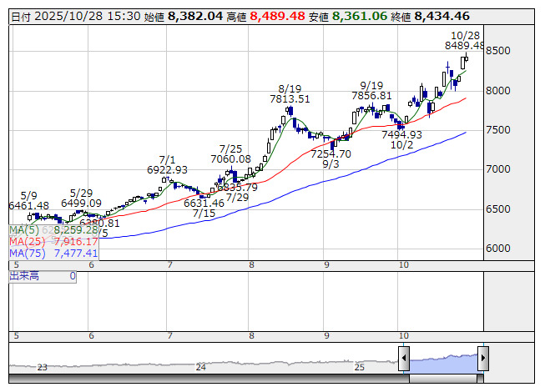Click month 10 on volume chart axis
The image size is (545, 392).
coord(404,336)
